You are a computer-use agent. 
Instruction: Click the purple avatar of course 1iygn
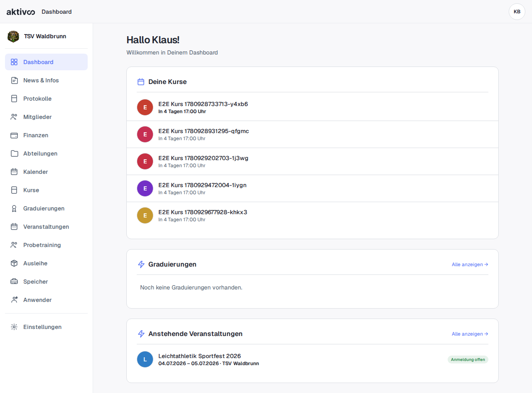(x=145, y=188)
